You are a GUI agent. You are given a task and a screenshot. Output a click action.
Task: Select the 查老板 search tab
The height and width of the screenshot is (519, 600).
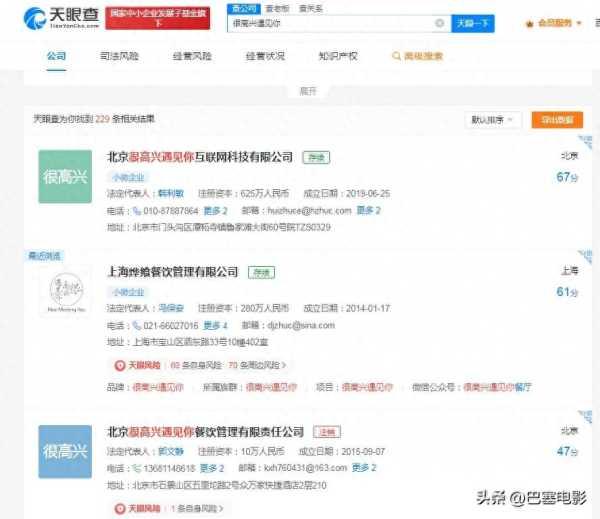[277, 8]
